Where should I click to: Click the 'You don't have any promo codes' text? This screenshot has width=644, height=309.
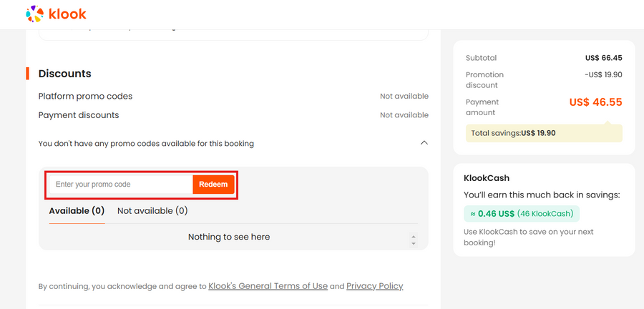click(x=146, y=144)
